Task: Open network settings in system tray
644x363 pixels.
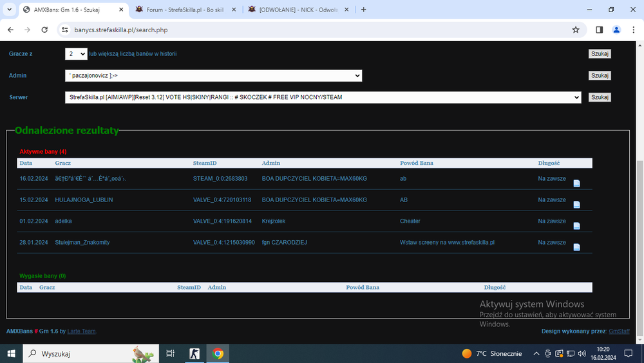Action: (x=571, y=353)
